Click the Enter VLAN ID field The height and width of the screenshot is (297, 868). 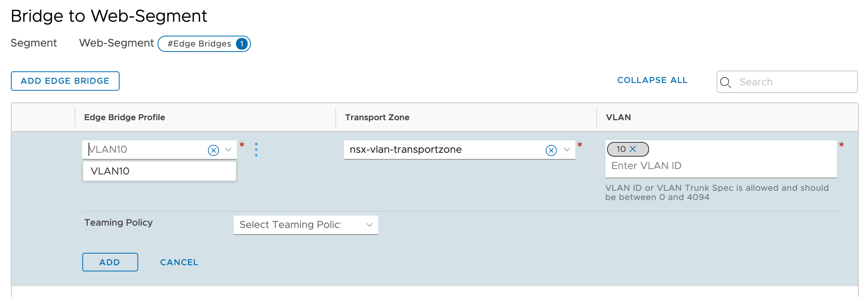[721, 166]
